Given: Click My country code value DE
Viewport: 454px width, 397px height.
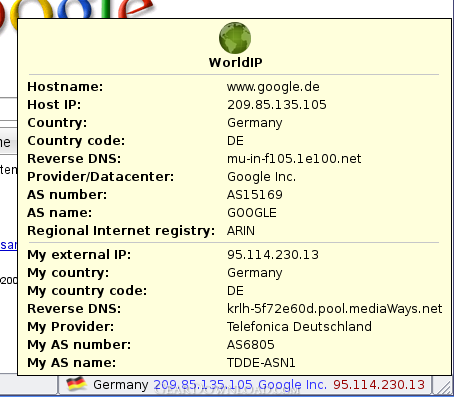Looking at the screenshot, I should (235, 291).
